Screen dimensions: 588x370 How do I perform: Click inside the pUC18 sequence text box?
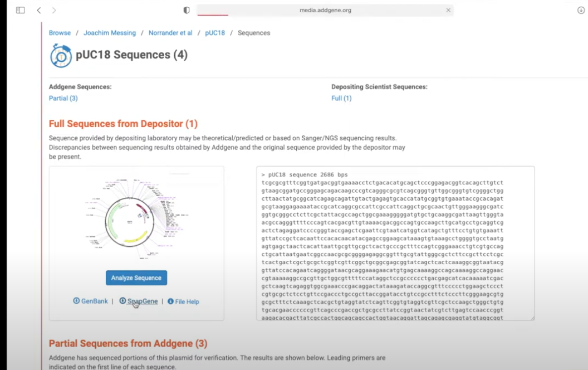coord(395,243)
